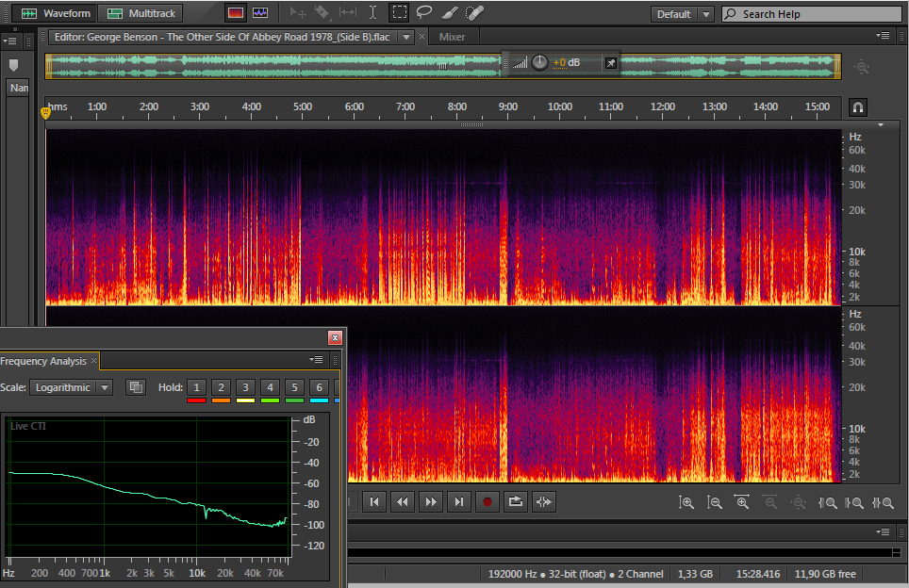The height and width of the screenshot is (588, 909).
Task: Click the red Record button
Action: pos(487,501)
